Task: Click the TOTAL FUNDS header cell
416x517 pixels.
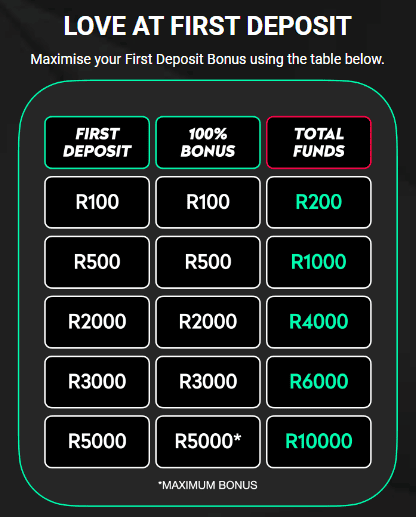Action: (319, 143)
